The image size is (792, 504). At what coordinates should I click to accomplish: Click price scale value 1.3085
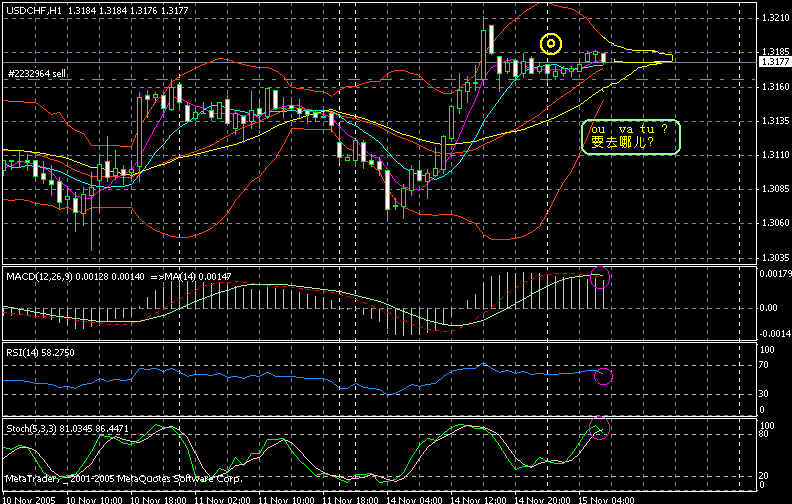click(775, 189)
